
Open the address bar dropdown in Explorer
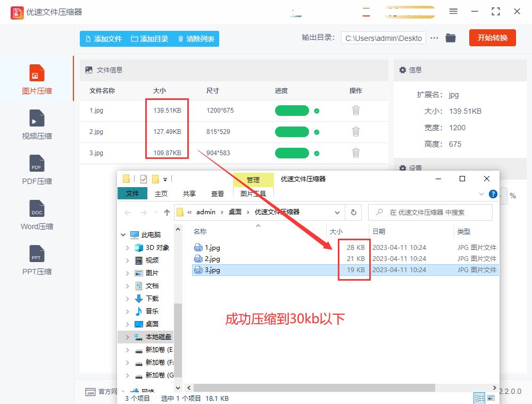(337, 212)
